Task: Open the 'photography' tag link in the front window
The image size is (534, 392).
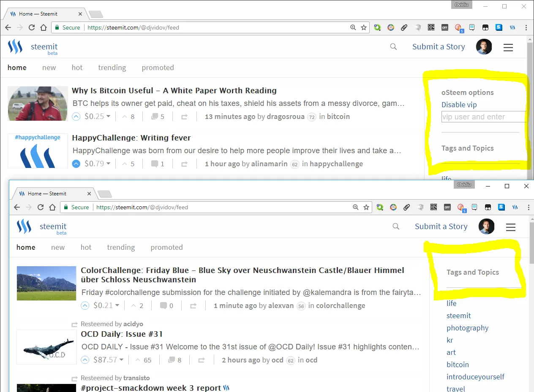Action: tap(467, 328)
